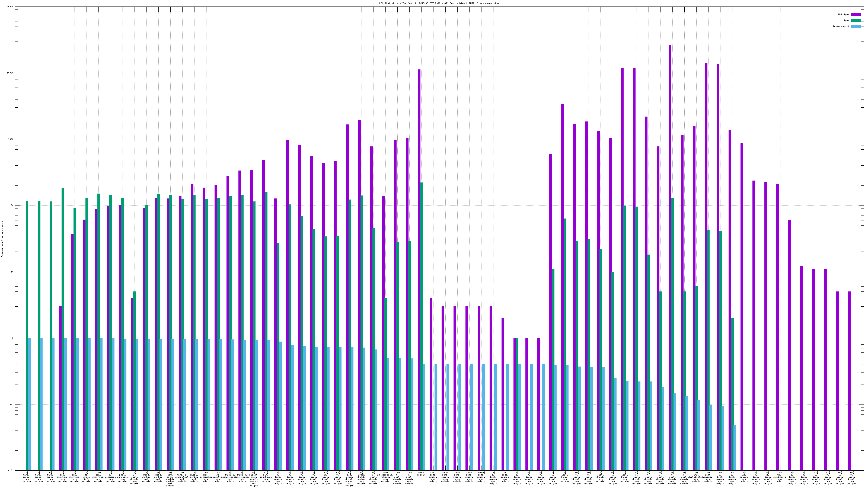Image resolution: width=868 pixels, height=488 pixels.
Task: Click the 0.01 y-axis tick label
Action: [11, 470]
